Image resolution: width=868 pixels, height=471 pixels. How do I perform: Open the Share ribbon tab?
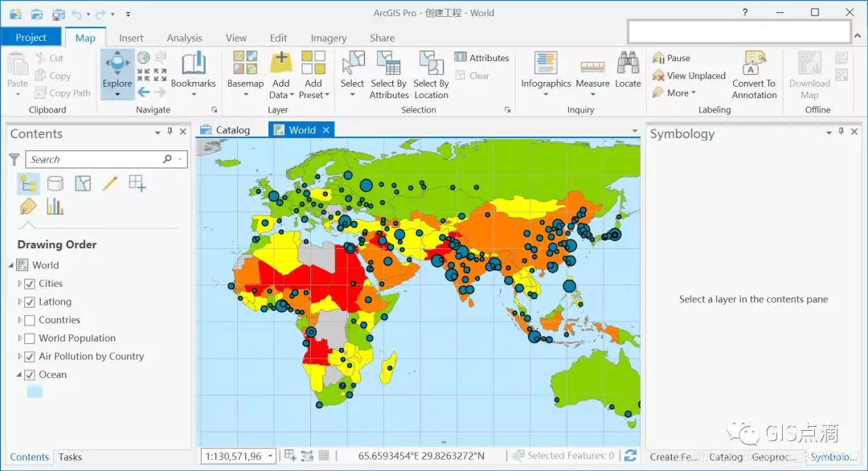(x=382, y=38)
